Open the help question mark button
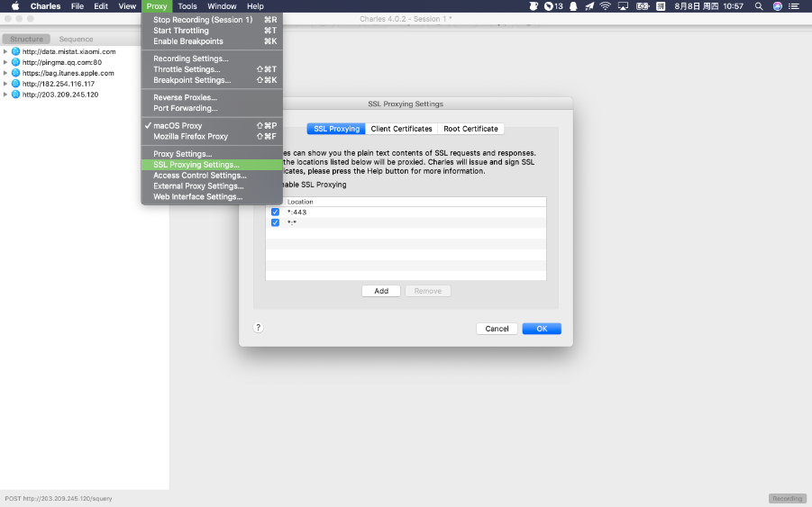Image resolution: width=812 pixels, height=507 pixels. [x=258, y=328]
